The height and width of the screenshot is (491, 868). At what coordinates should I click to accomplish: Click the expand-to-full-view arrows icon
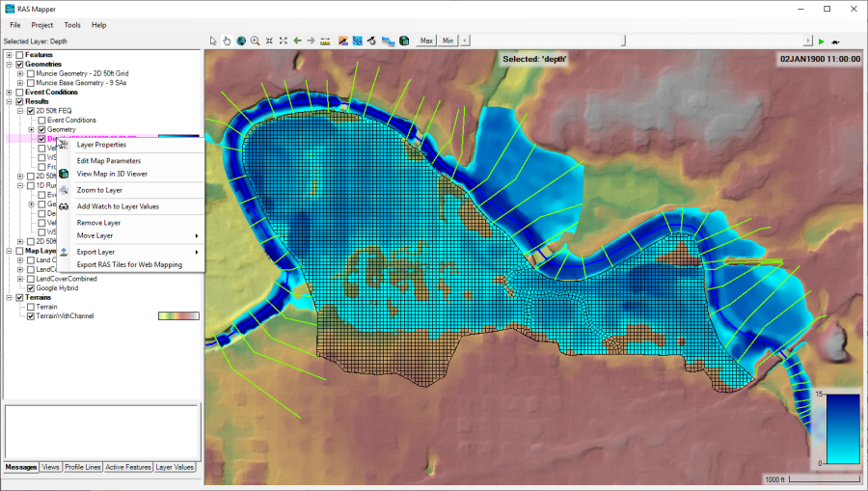pyautogui.click(x=284, y=41)
